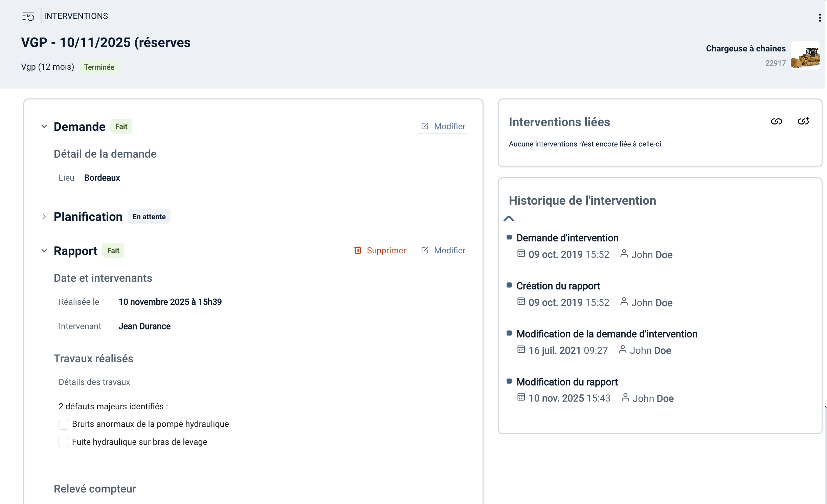The image size is (827, 504).
Task: Open the three-dot options menu
Action: point(820,18)
